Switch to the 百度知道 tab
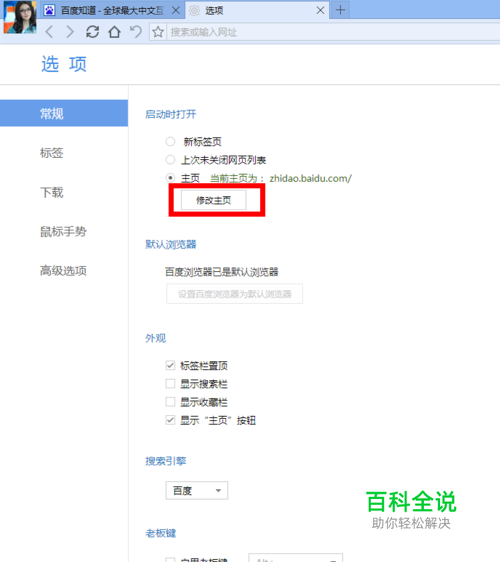500x562 pixels. 112,10
